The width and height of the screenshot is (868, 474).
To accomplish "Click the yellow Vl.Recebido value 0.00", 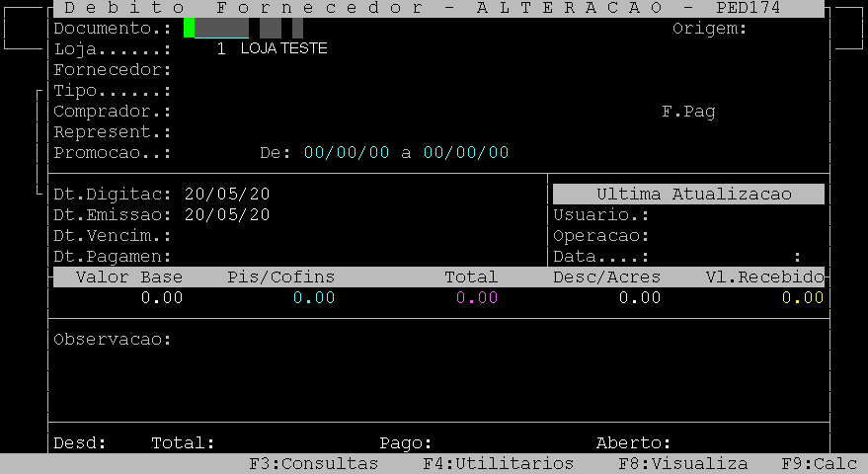I will tap(803, 298).
